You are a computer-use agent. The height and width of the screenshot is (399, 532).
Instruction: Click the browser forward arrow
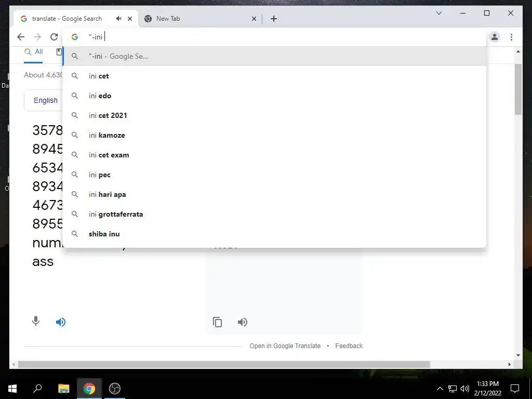pos(37,37)
